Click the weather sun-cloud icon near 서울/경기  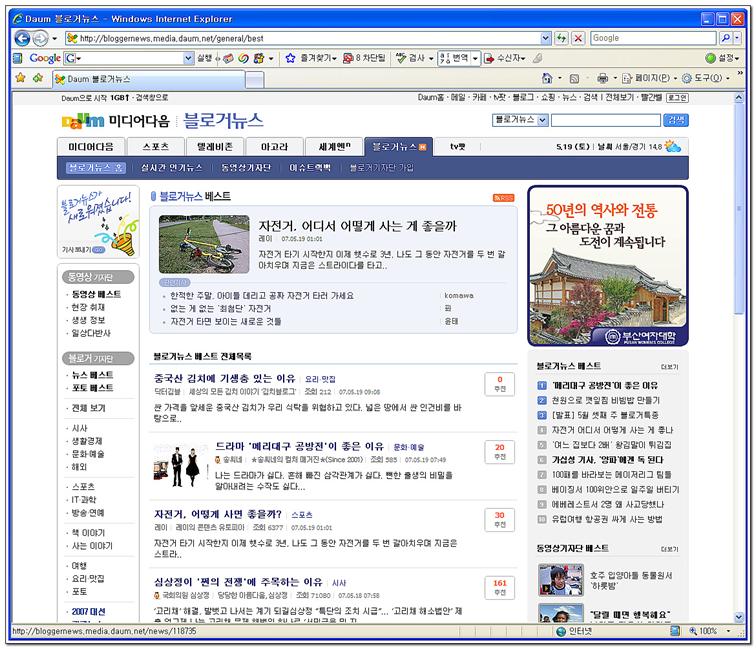pos(673,147)
